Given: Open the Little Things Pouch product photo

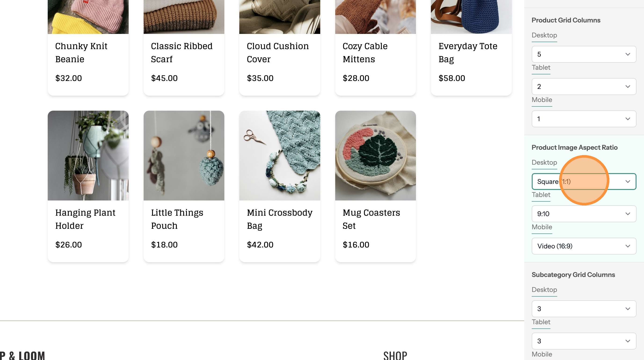Looking at the screenshot, I should pos(184,156).
